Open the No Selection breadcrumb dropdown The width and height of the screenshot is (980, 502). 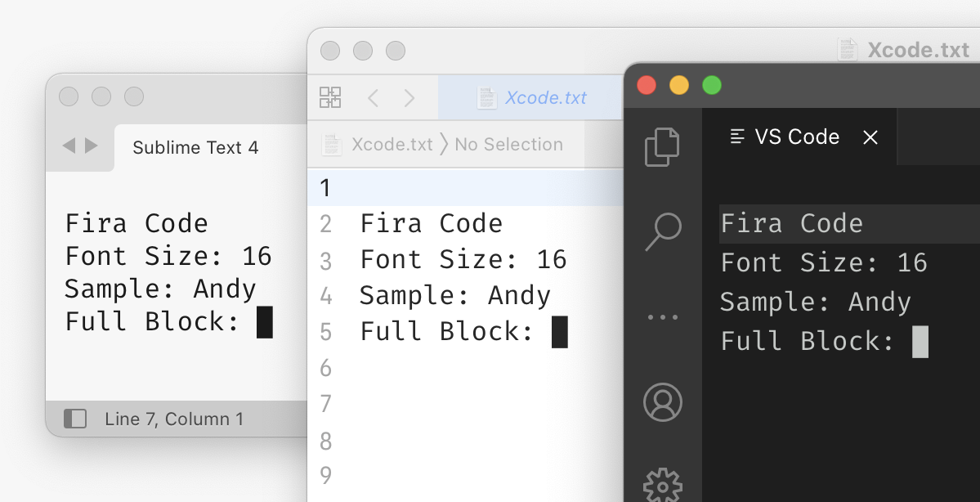tap(508, 144)
